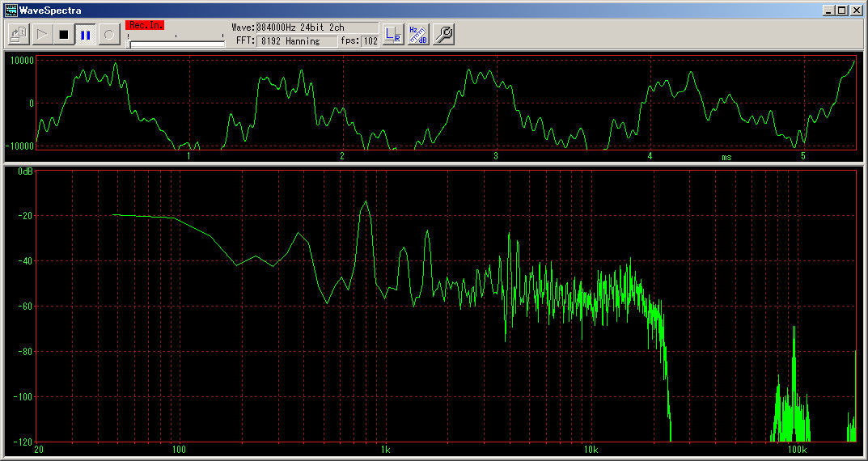Start recording with the circle button
This screenshot has width=868, height=461.
point(109,35)
